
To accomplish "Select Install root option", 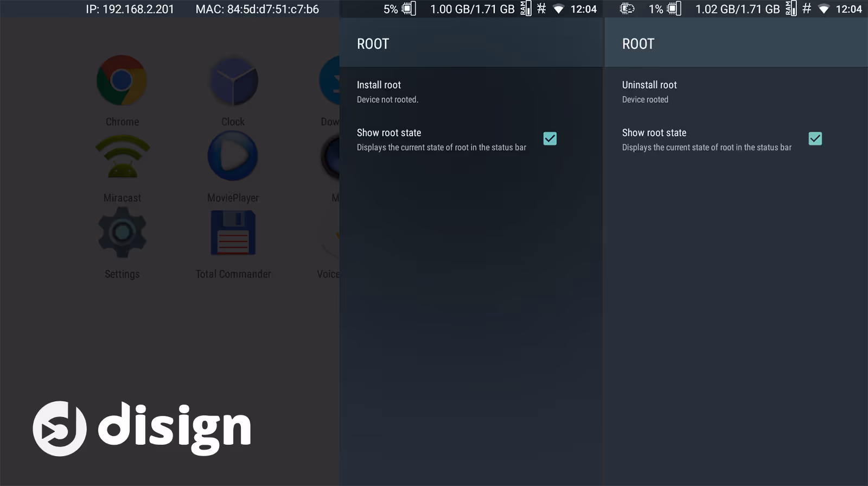I will pos(471,92).
